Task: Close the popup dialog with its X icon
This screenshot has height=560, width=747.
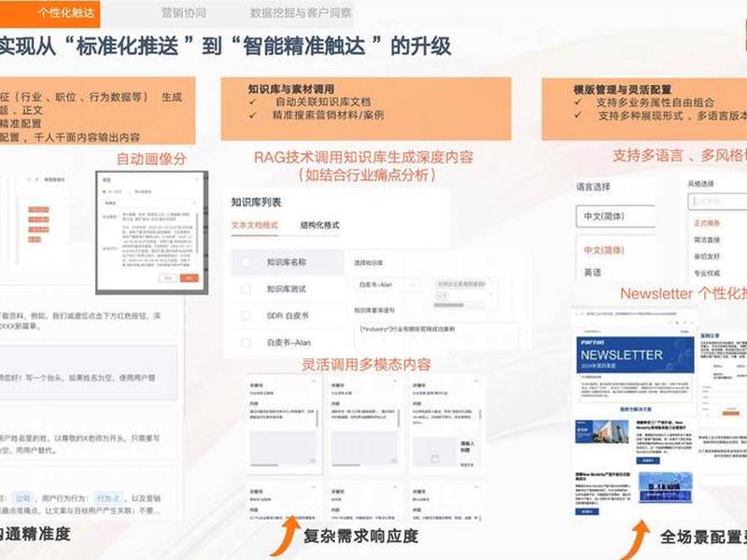Action: (198, 179)
